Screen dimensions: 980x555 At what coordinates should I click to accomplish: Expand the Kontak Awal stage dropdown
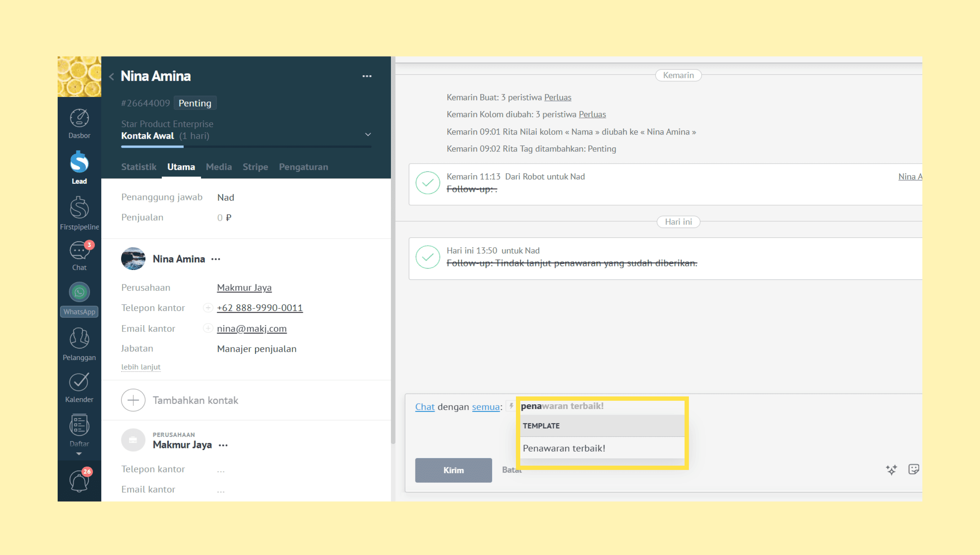pos(368,134)
